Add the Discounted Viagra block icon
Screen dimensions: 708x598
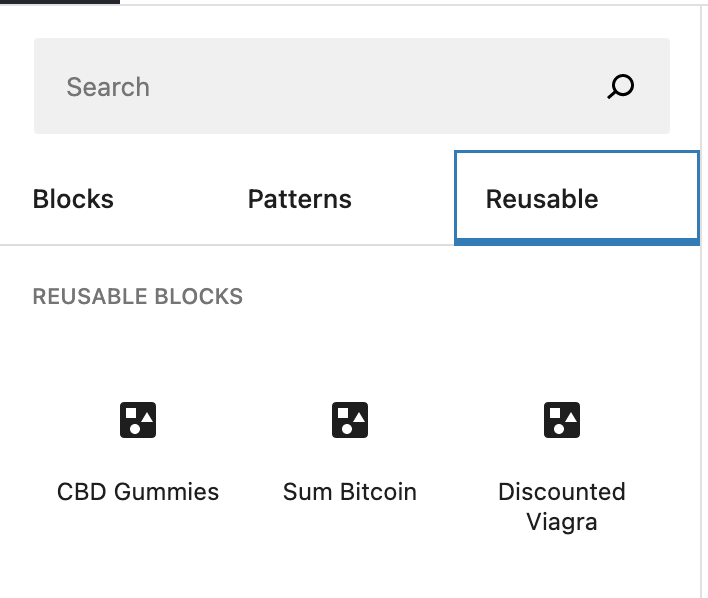[562, 420]
